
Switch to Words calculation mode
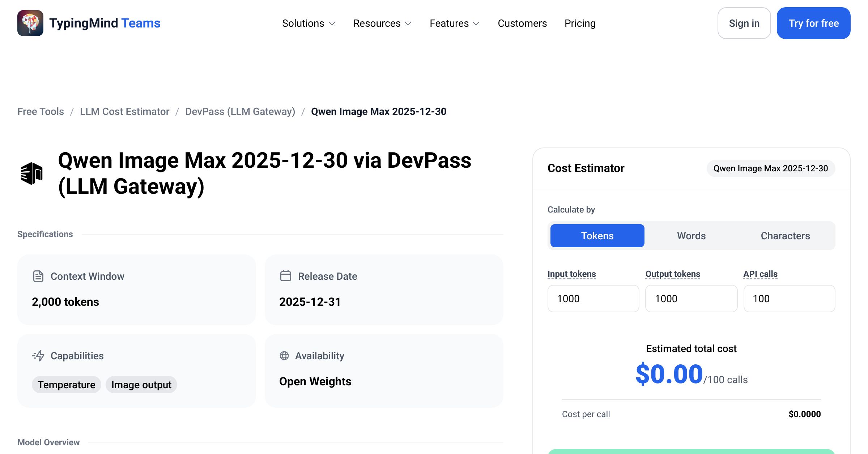692,236
